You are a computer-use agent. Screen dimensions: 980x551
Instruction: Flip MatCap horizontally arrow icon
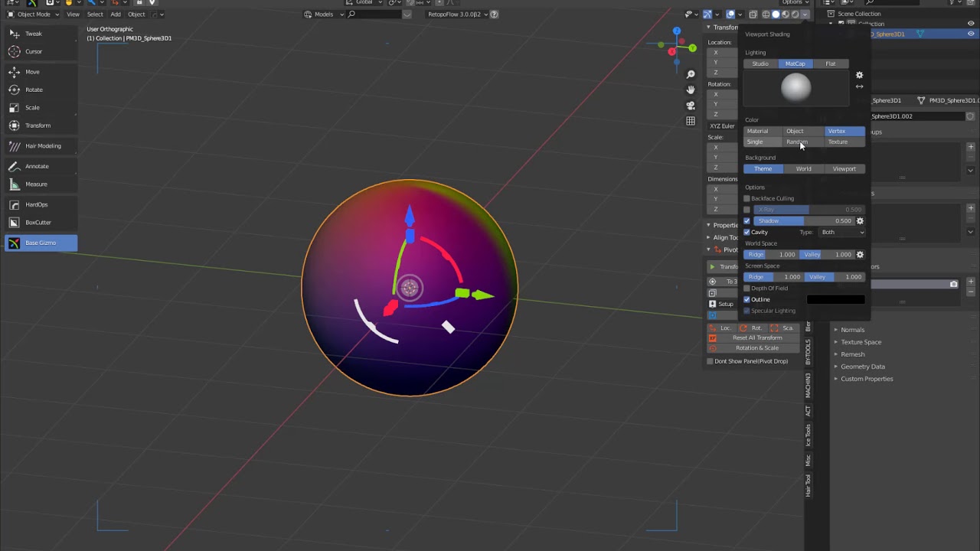pos(859,86)
